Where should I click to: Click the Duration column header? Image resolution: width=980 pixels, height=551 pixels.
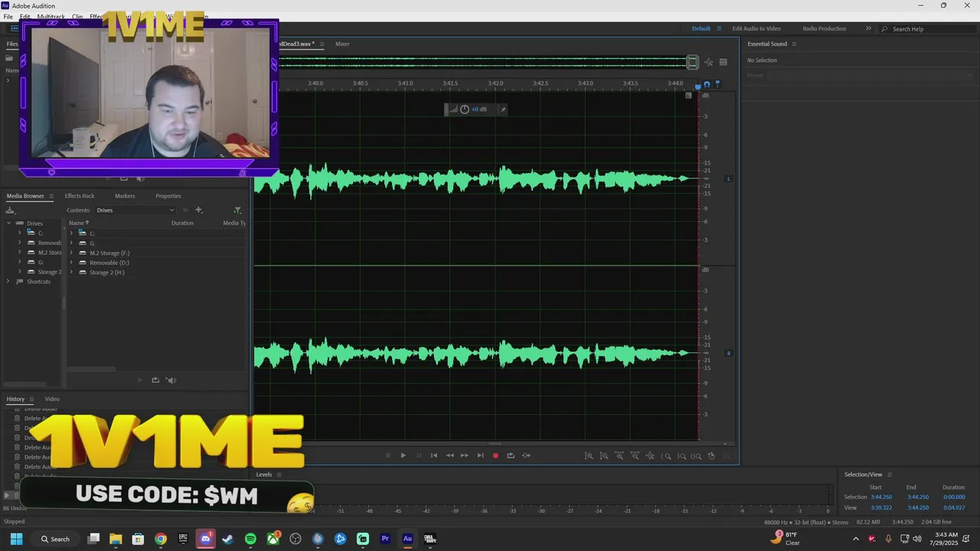(x=182, y=223)
